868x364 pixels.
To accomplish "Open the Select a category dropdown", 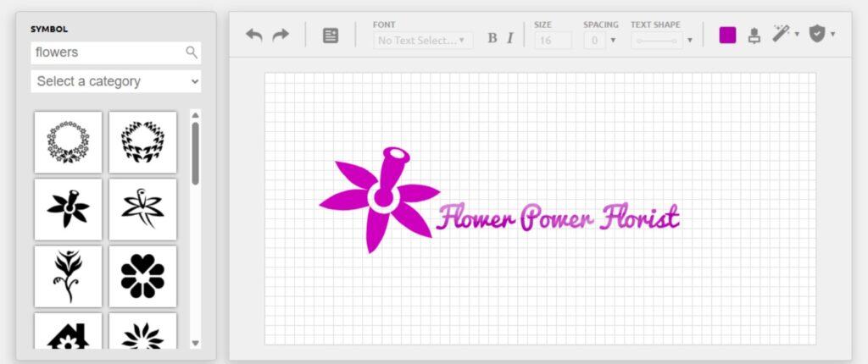I will [116, 81].
